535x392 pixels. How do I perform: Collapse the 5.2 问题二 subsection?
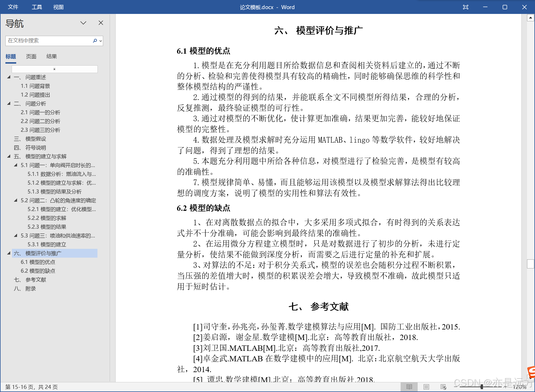(16, 200)
